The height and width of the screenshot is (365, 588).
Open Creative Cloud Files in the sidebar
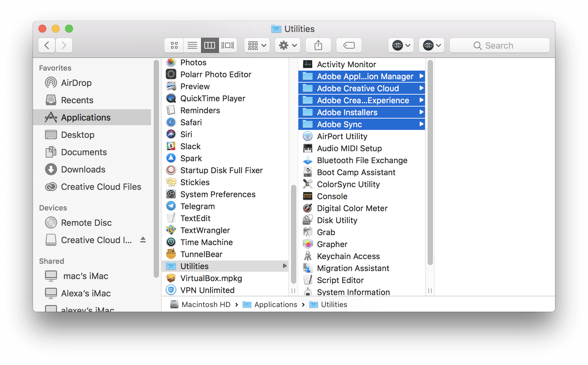tap(92, 187)
